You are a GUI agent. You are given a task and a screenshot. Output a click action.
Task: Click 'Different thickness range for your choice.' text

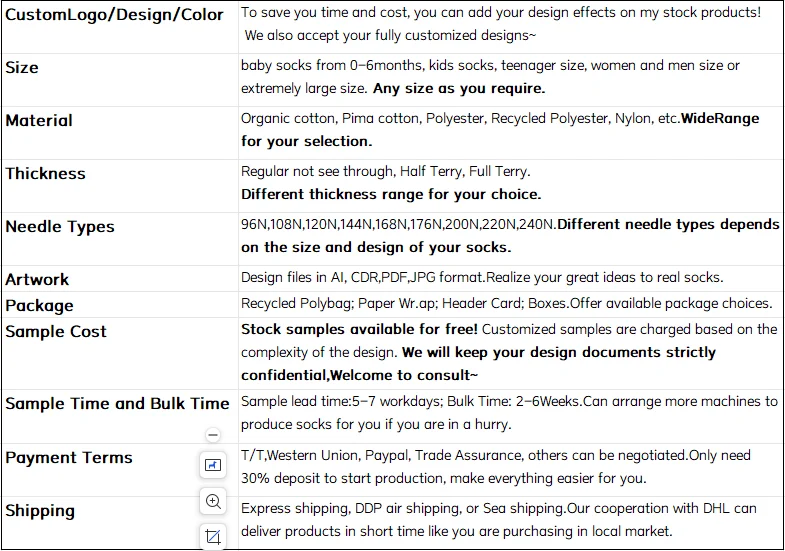391,194
